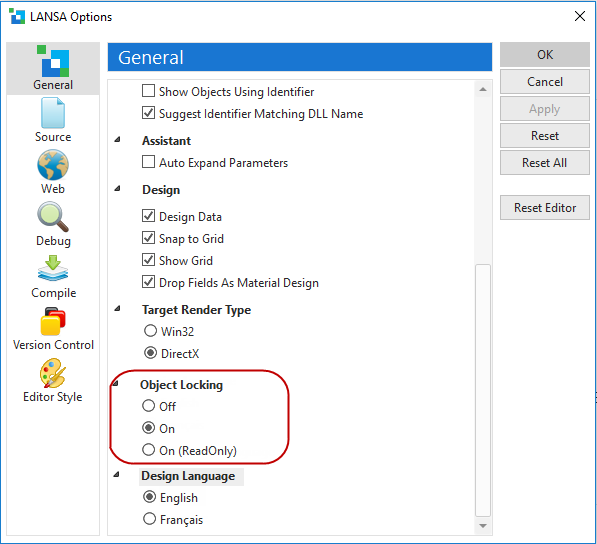Collapse the Assistant section
The image size is (597, 544).
(118, 139)
